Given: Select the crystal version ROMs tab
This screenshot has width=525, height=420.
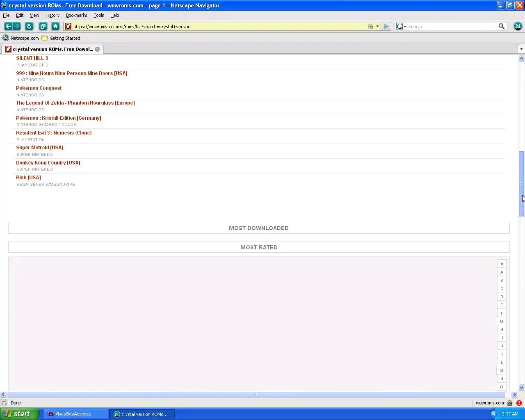Looking at the screenshot, I should click(52, 49).
